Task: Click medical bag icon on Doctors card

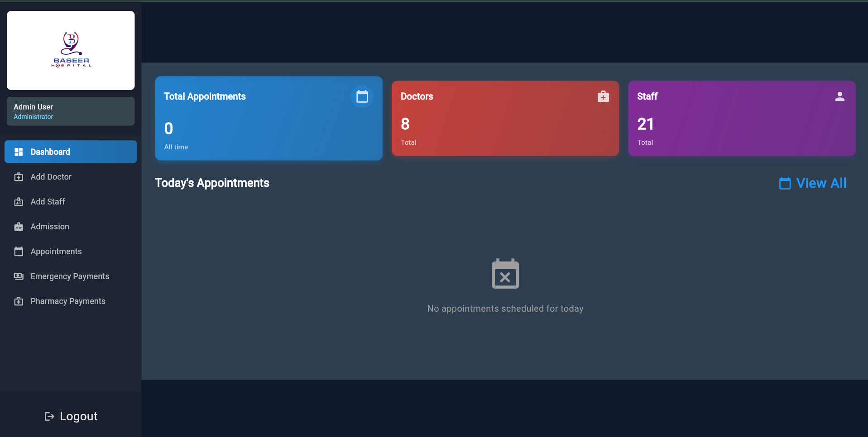Action: pyautogui.click(x=603, y=96)
